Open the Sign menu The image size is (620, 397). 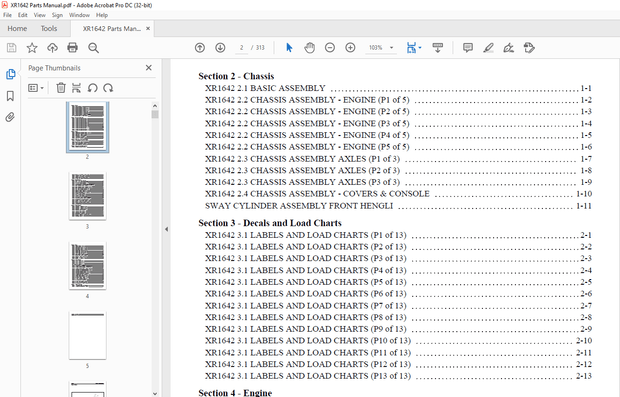tap(57, 15)
